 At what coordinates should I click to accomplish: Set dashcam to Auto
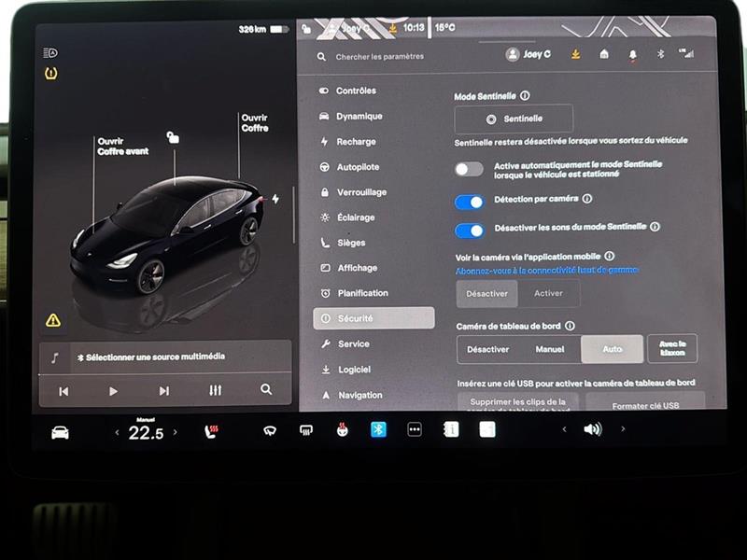[613, 349]
